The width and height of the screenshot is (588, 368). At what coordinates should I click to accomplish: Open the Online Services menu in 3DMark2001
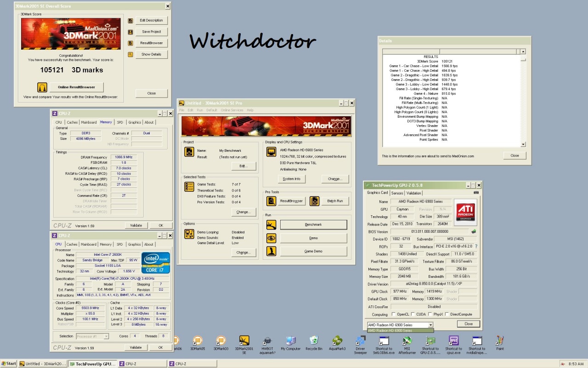click(x=232, y=110)
